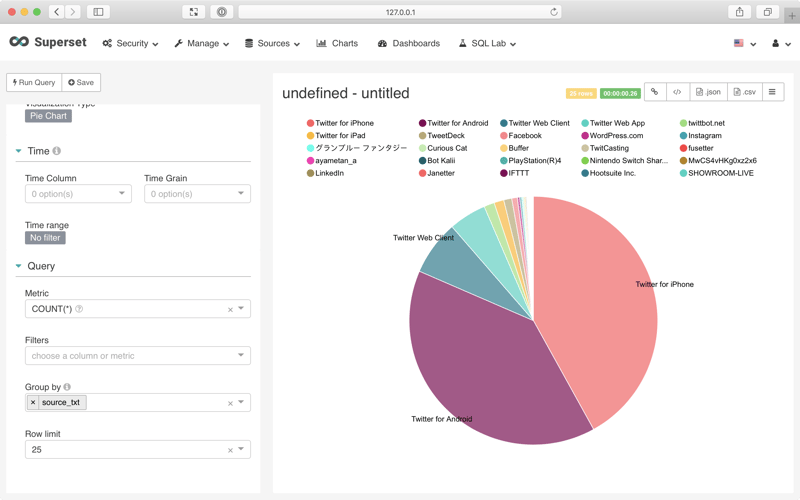Toggle twittbot.net legend series

703,123
